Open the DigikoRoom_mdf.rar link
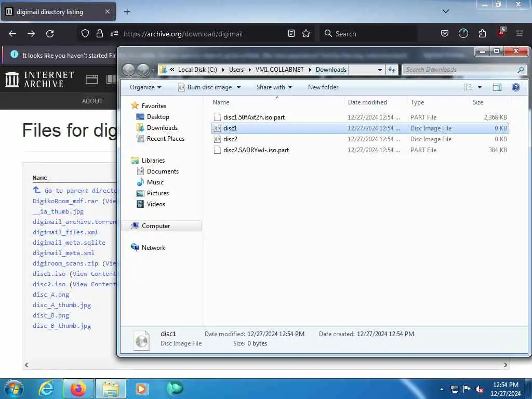 coord(65,201)
